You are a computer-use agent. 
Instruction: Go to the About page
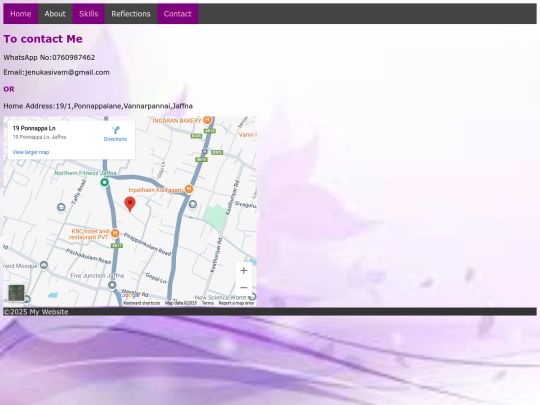(x=55, y=14)
